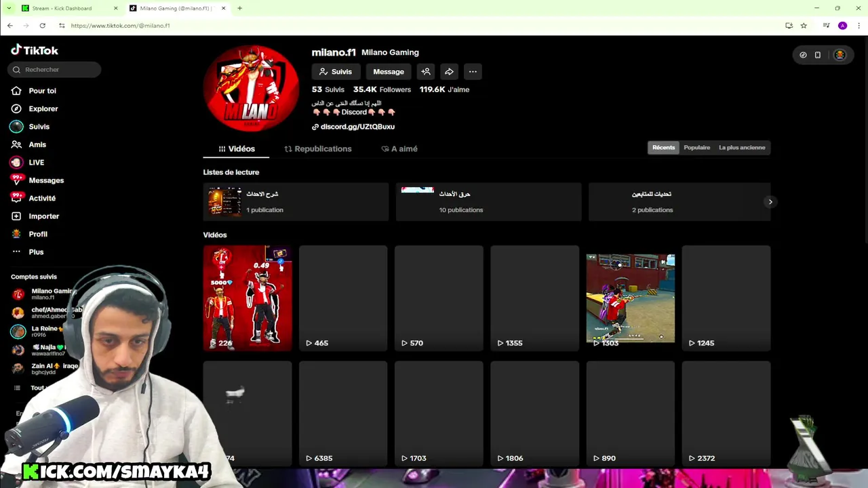Open the video with 1806 views
This screenshot has width=868, height=488.
click(x=534, y=413)
